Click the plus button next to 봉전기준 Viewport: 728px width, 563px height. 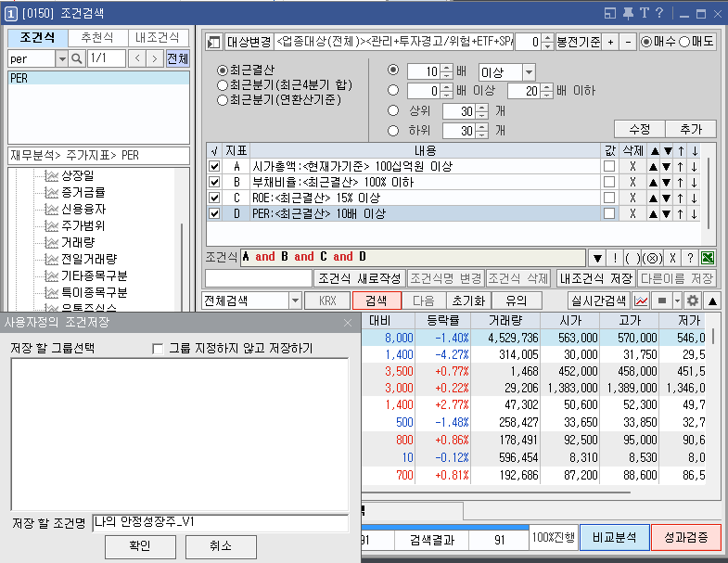coord(610,43)
